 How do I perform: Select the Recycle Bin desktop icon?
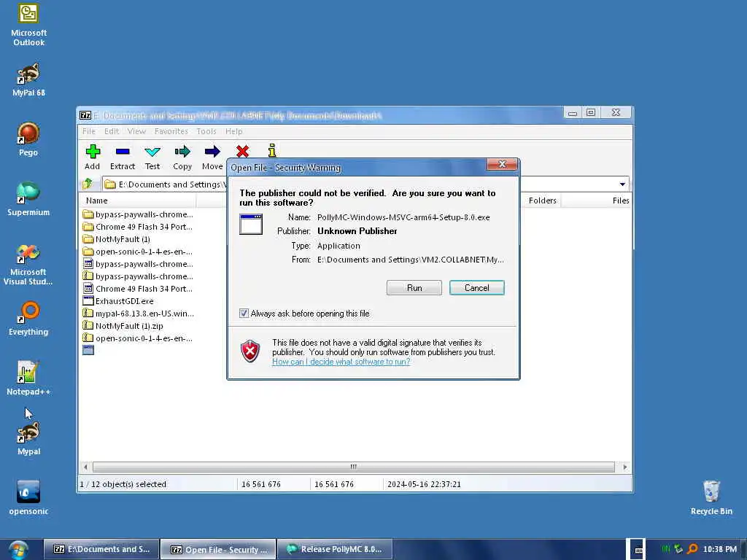[711, 498]
